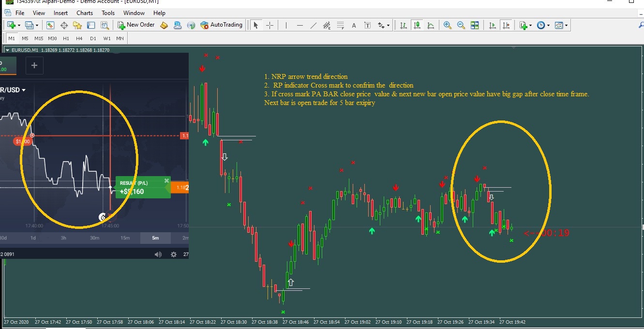This screenshot has width=644, height=329.
Task: Click the New Order button
Action: coord(136,25)
